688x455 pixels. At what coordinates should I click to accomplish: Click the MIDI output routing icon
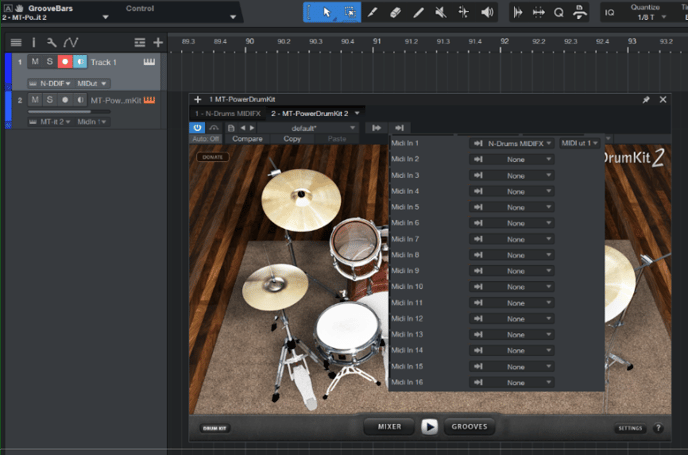click(376, 128)
